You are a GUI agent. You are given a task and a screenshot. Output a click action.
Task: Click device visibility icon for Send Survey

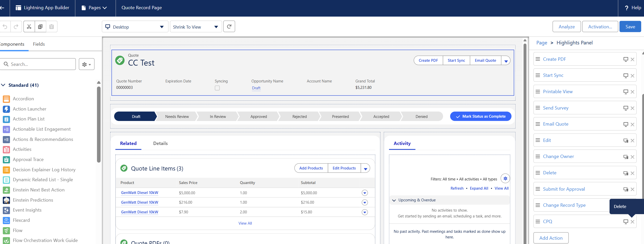pos(626,108)
